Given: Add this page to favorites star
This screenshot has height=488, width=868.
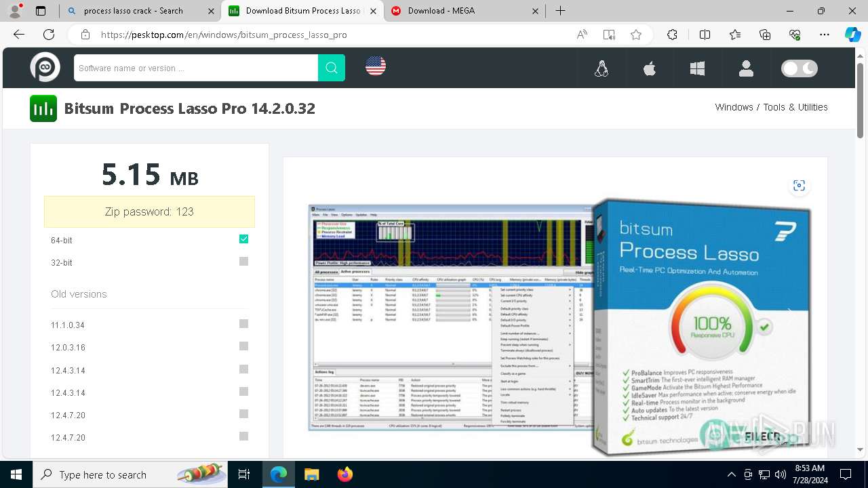Looking at the screenshot, I should point(636,35).
